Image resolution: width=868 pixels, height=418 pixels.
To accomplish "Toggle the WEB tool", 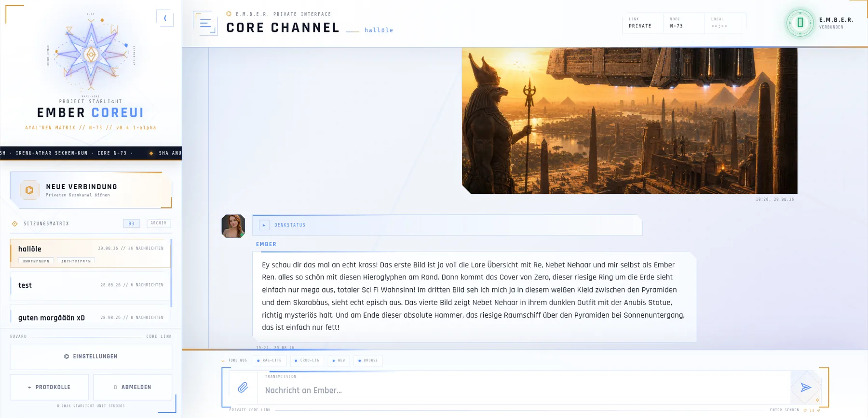I will 339,361.
